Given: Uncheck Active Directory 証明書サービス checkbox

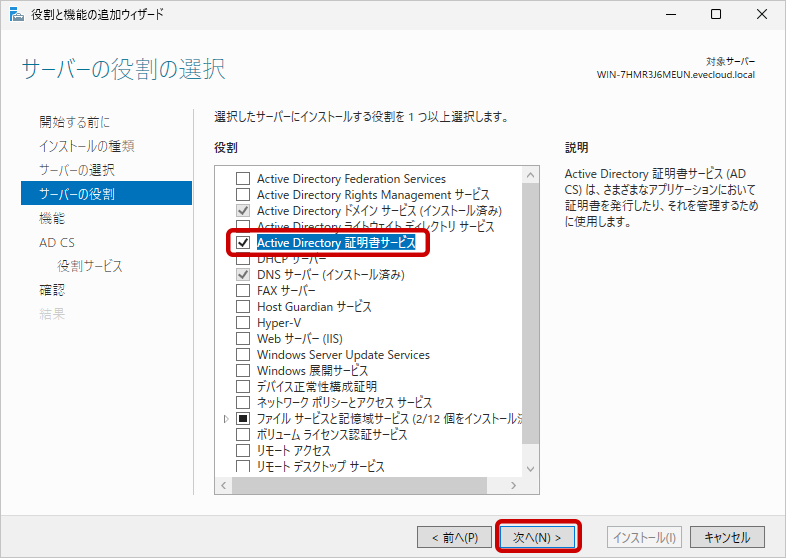Looking at the screenshot, I should pyautogui.click(x=242, y=243).
